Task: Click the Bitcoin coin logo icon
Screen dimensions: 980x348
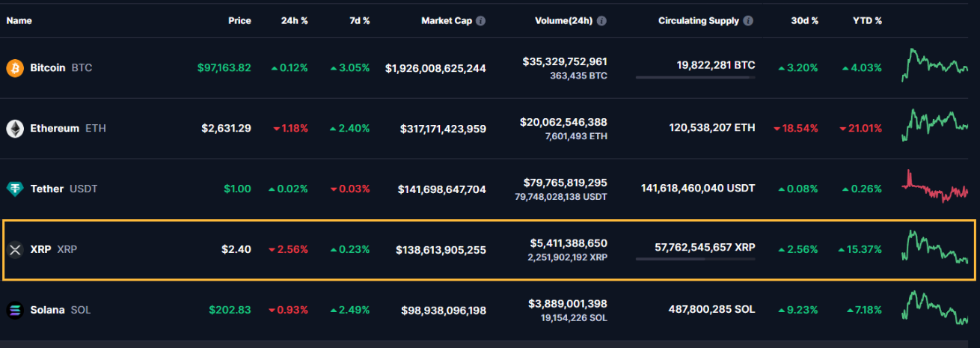Action: (15, 68)
